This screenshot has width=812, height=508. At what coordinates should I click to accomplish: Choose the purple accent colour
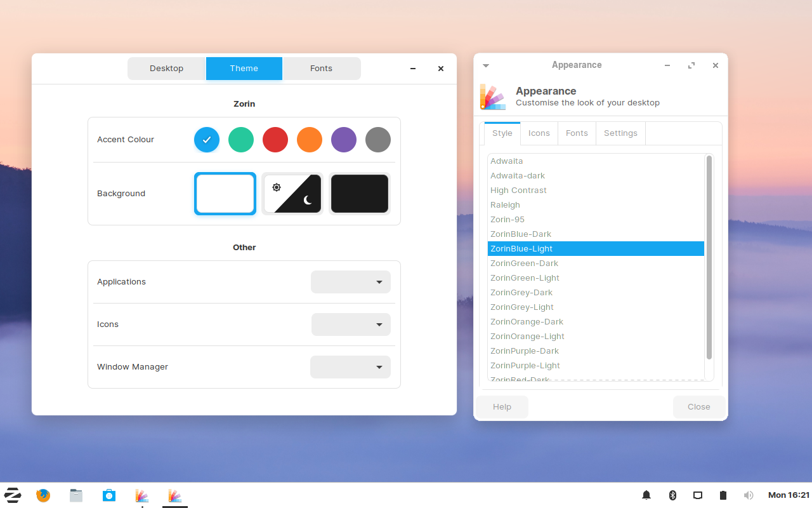coord(344,140)
